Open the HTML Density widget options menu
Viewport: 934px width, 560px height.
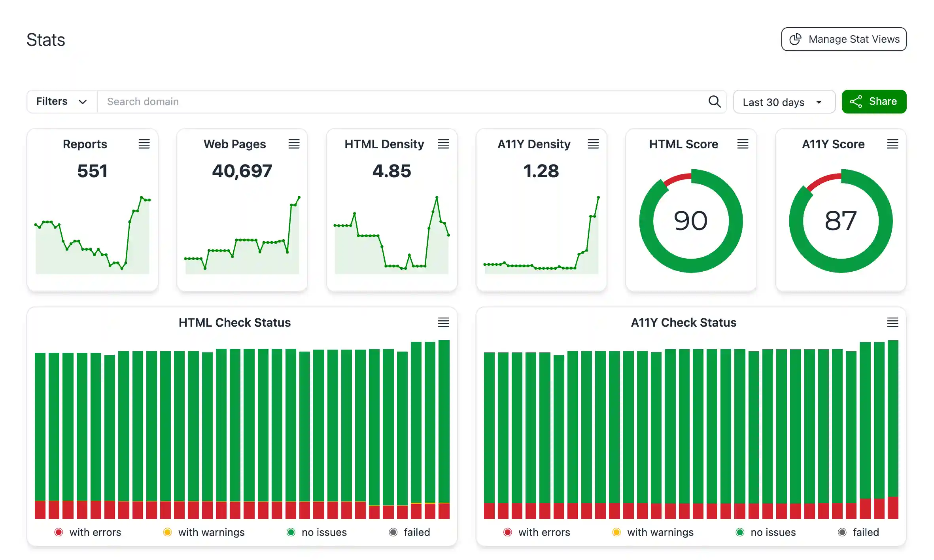(x=444, y=144)
